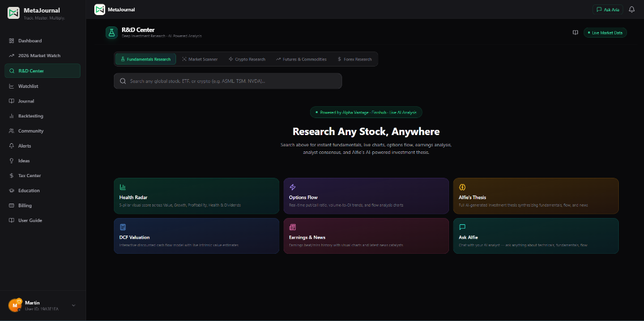Open Community page

click(42, 131)
